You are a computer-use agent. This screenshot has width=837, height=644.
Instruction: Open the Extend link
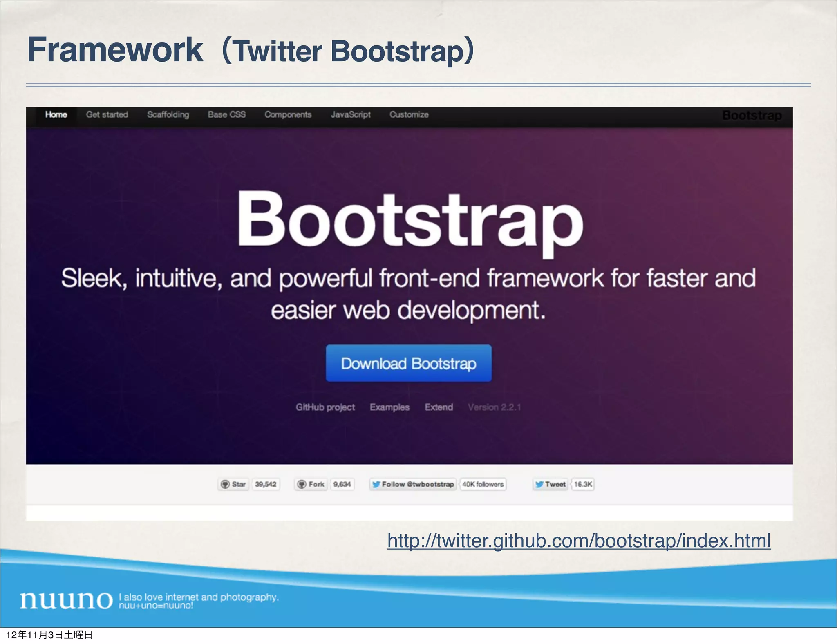pyautogui.click(x=439, y=407)
